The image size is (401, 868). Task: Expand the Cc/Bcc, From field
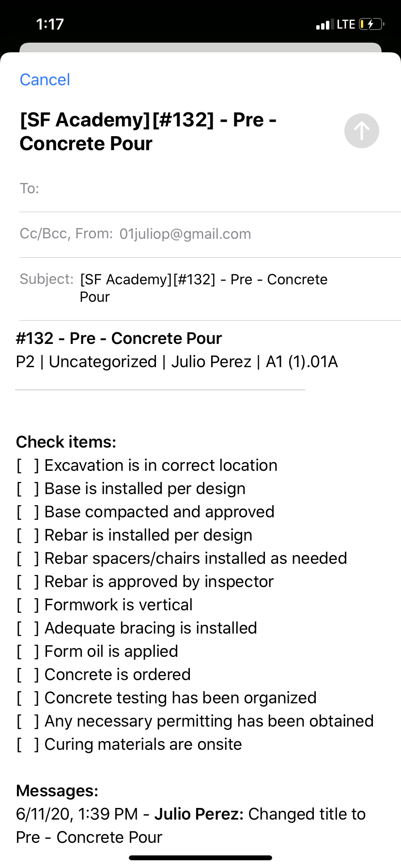coord(136,234)
